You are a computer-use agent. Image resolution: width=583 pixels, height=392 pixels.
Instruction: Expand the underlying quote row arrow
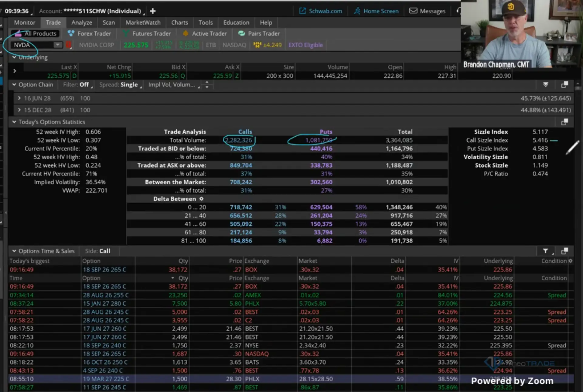[x=15, y=71]
